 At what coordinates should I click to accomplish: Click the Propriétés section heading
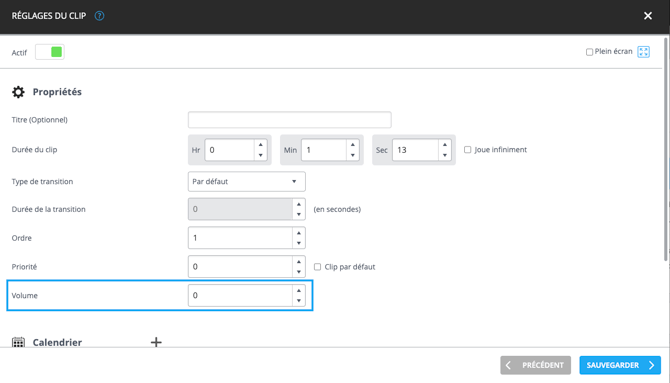pyautogui.click(x=57, y=92)
